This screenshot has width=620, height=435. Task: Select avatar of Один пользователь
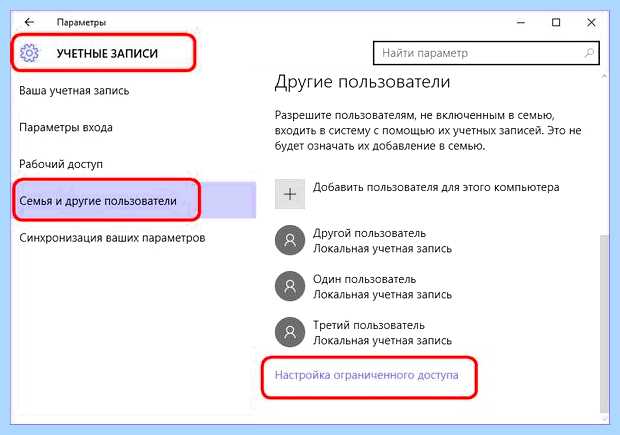click(x=290, y=286)
